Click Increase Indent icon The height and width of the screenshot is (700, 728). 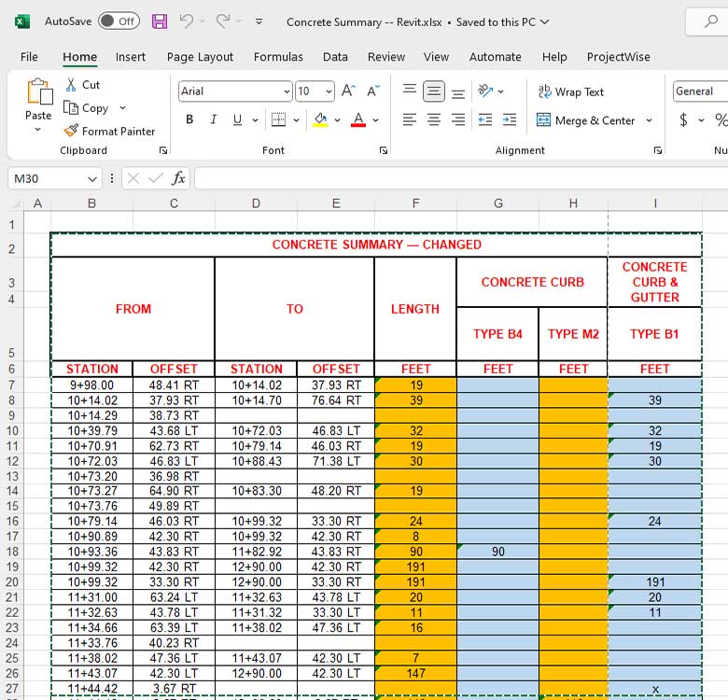coord(510,119)
